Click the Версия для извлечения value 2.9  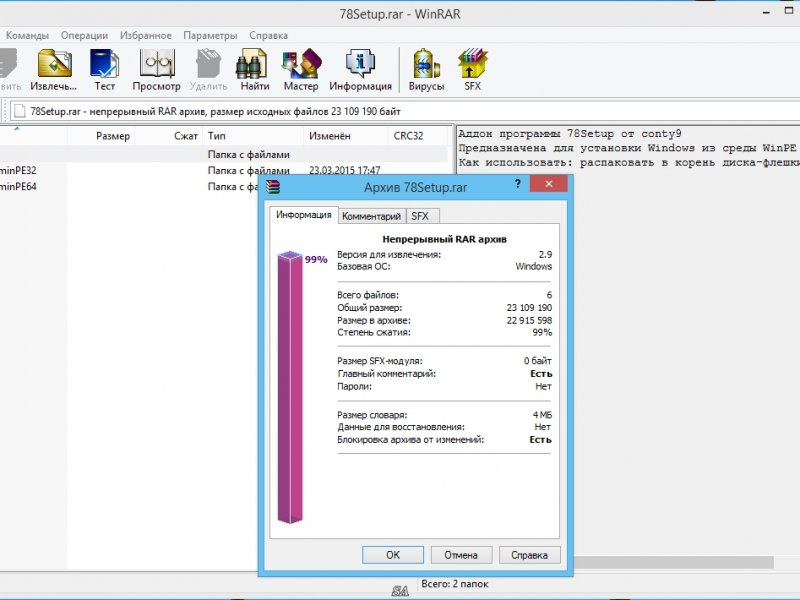click(x=545, y=255)
